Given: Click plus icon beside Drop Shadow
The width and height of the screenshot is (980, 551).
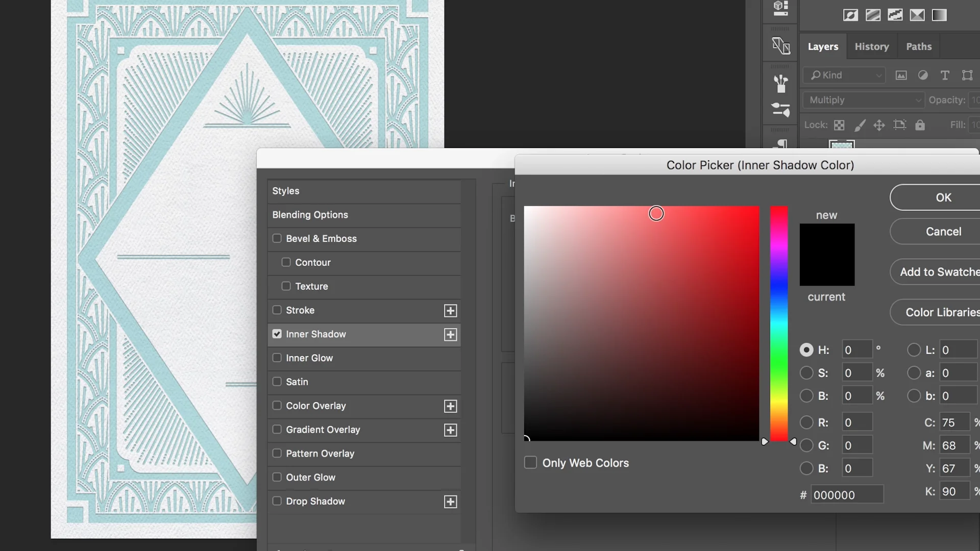Looking at the screenshot, I should [450, 502].
